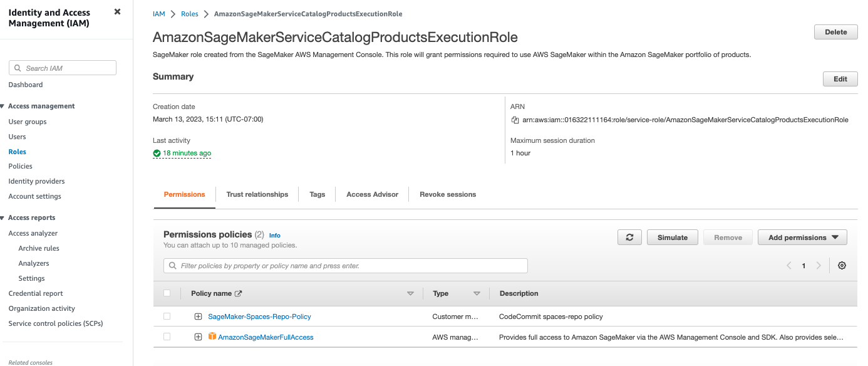Open Credential report in the sidebar
868x366 pixels.
[36, 293]
